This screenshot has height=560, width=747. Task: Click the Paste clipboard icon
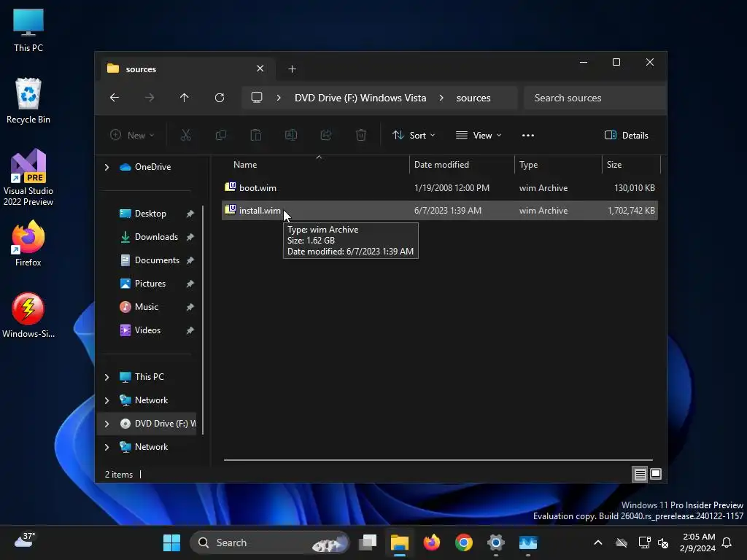[256, 135]
